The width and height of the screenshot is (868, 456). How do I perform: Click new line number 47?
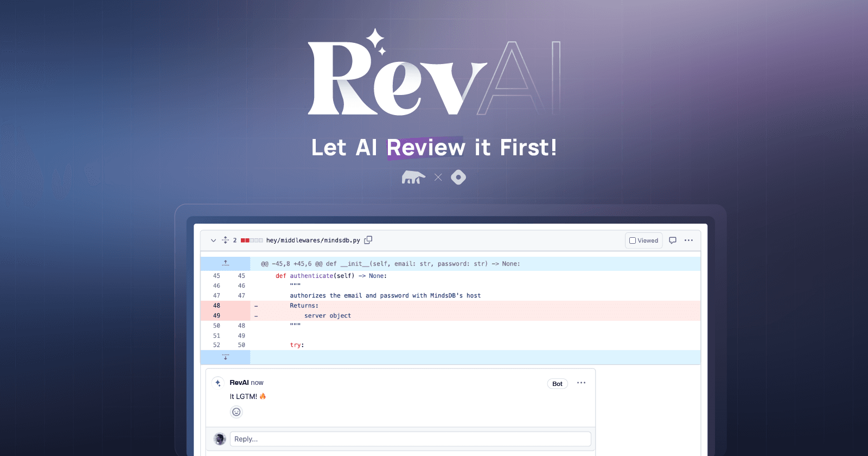click(241, 296)
